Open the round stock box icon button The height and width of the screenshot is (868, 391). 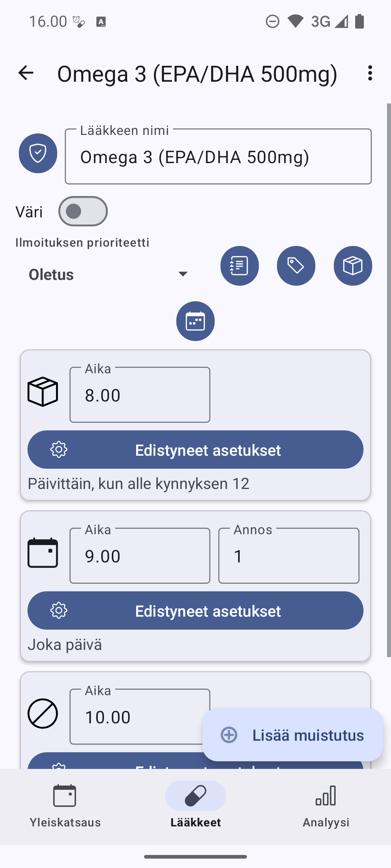pyautogui.click(x=353, y=266)
